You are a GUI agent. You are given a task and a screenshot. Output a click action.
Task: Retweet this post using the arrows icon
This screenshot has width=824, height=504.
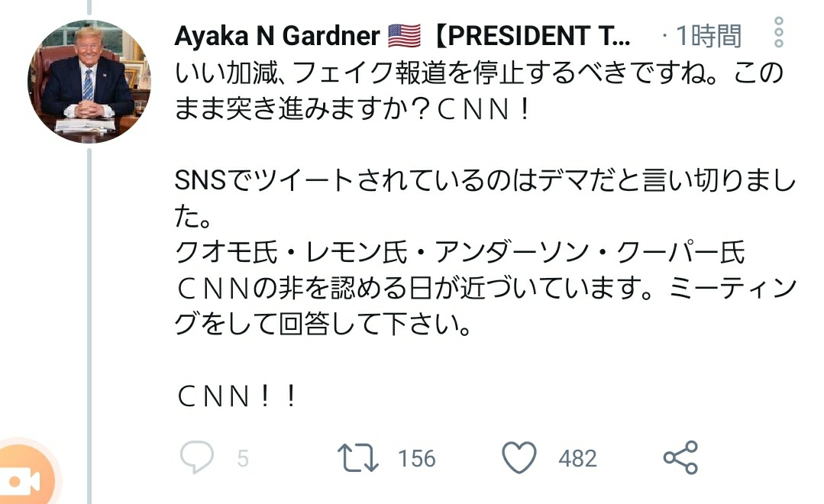[x=357, y=457]
